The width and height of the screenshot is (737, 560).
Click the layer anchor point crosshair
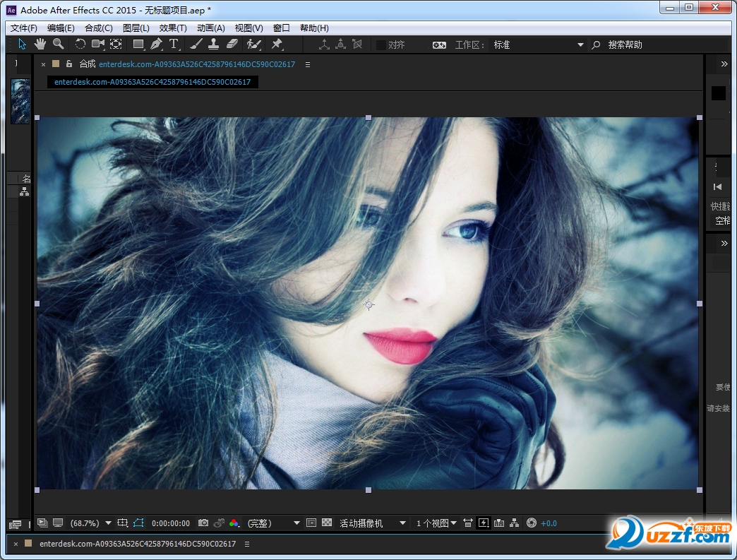[x=368, y=304]
